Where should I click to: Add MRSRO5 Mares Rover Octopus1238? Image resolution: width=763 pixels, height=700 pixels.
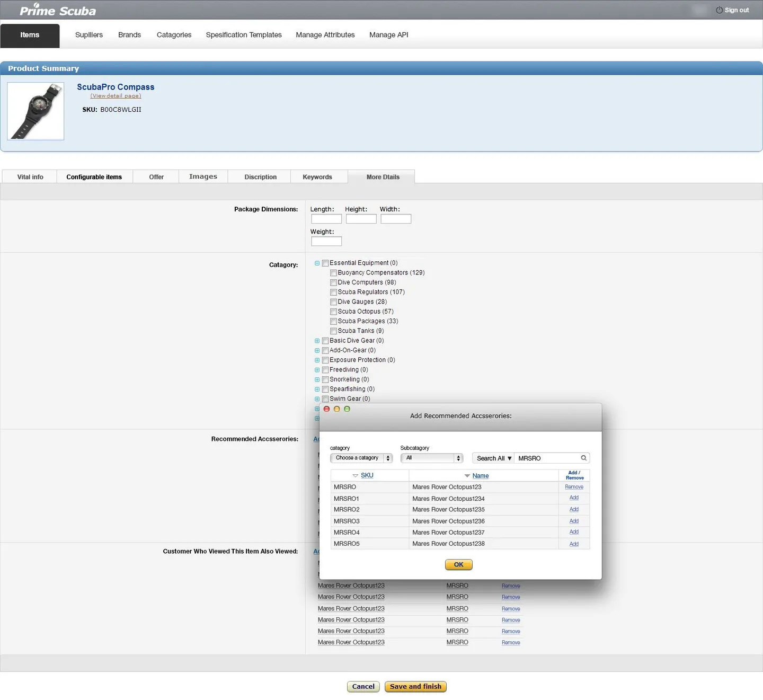tap(574, 544)
